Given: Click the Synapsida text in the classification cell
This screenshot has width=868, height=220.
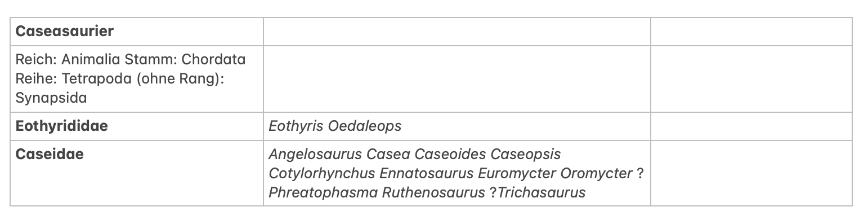Looking at the screenshot, I should pos(51,98).
